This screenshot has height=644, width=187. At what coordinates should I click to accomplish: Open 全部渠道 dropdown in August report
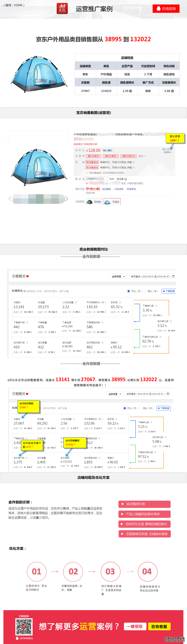[115, 394]
